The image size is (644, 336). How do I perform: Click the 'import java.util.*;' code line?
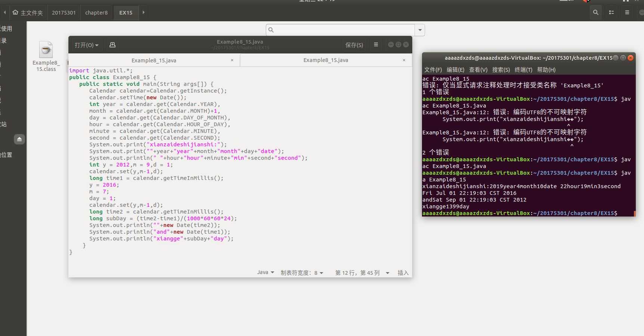pyautogui.click(x=101, y=71)
